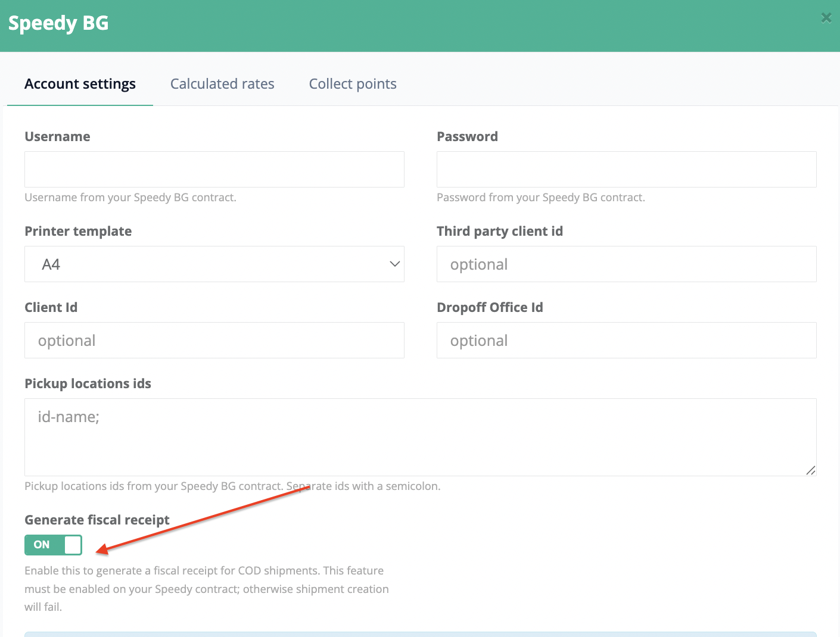Click the Password field label
840x637 pixels.
pos(467,136)
